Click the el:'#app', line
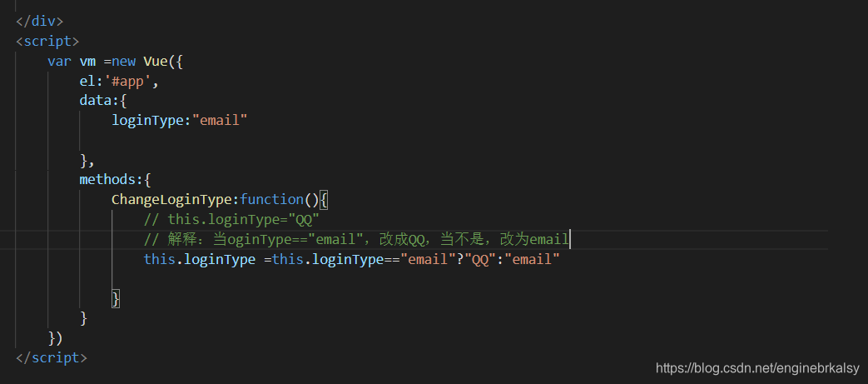This screenshot has height=384, width=868. (x=119, y=82)
